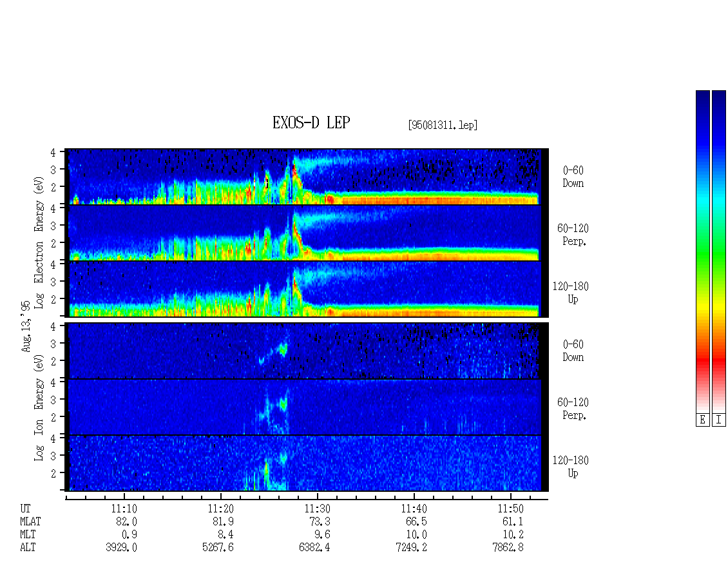The image size is (728, 564).
Task: Click the electron panel's '60-120 Perp.' label
Action: click(x=573, y=235)
